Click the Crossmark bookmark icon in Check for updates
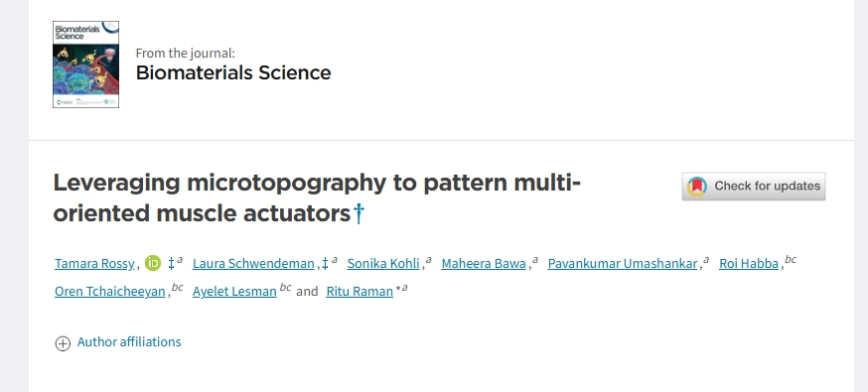The image size is (868, 392). [x=697, y=186]
